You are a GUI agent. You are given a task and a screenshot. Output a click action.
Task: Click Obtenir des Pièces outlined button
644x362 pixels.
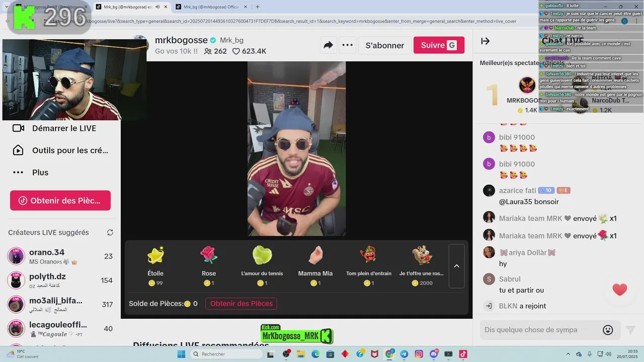pos(242,304)
